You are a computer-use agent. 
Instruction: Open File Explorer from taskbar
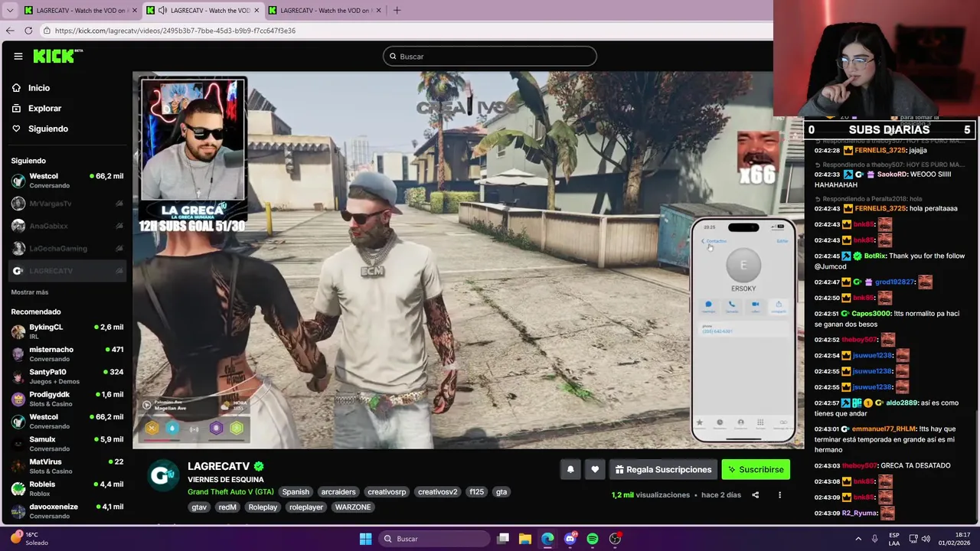pos(525,539)
